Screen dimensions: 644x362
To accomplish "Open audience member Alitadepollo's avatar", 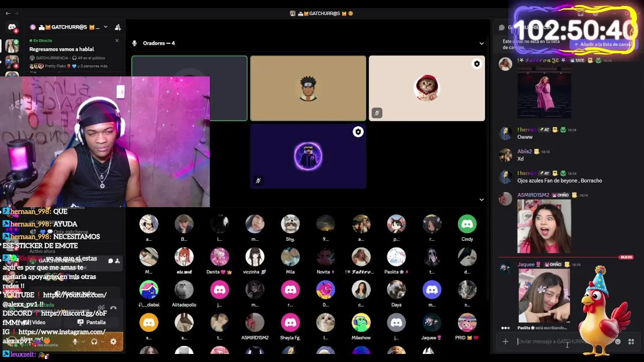I will pos(184,290).
